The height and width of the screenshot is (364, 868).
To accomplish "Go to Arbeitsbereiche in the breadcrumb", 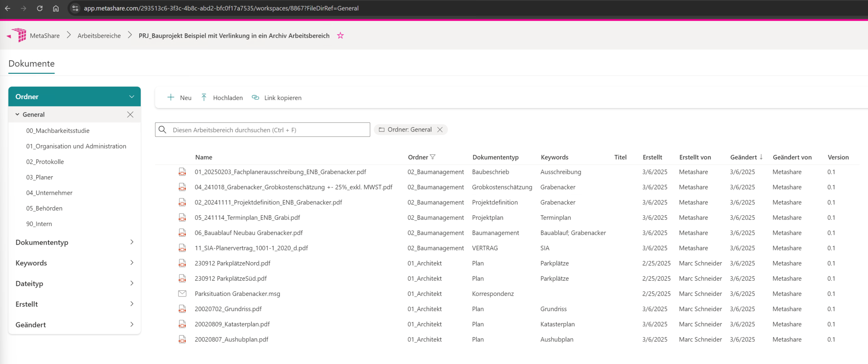I will [99, 36].
